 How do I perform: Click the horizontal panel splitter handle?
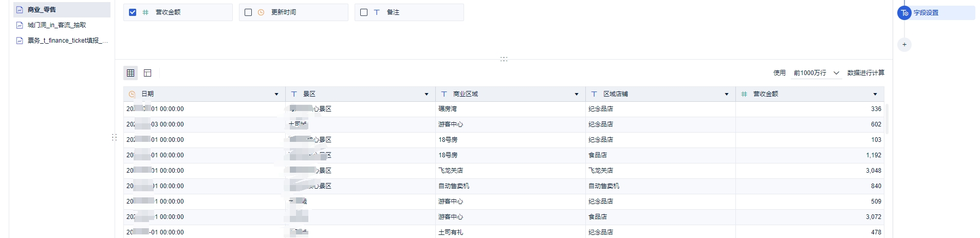[x=504, y=59]
